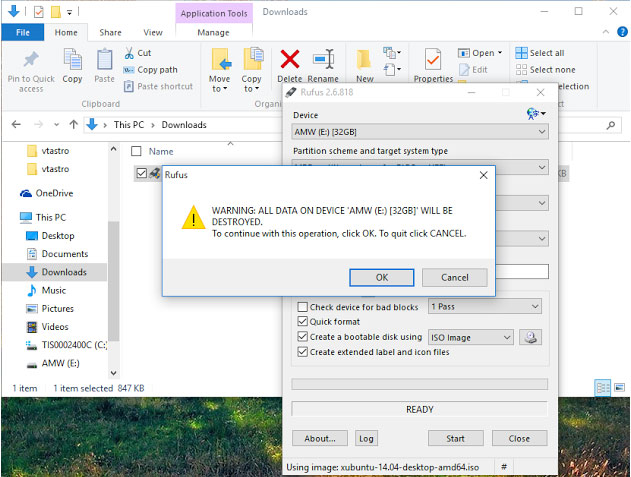
Task: Select This PC in navigation pane
Action: 43,217
